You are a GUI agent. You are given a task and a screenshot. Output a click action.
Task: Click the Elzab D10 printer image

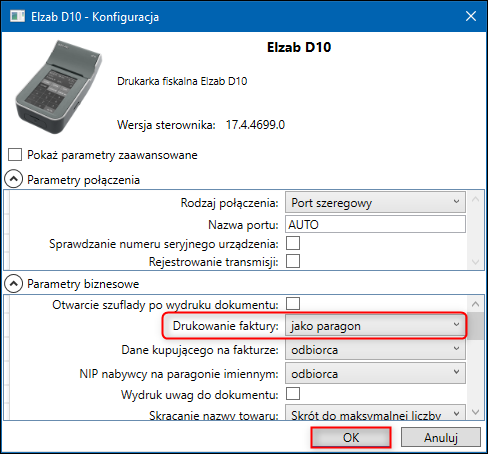[59, 87]
